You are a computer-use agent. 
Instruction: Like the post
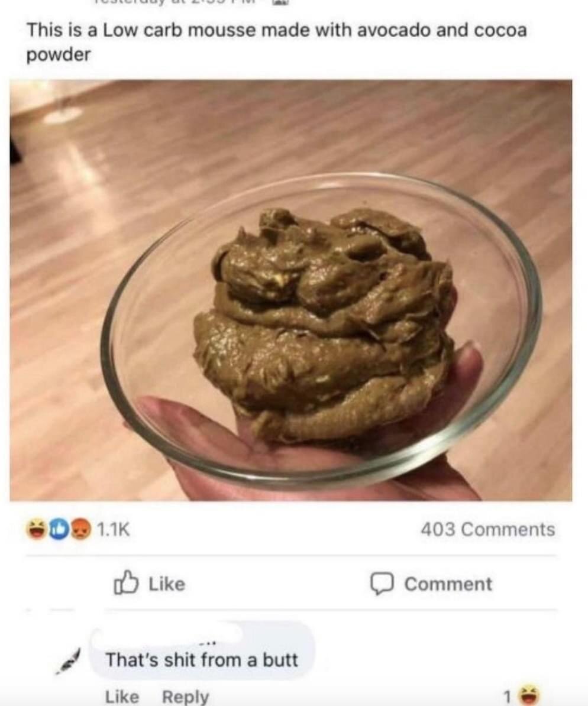[x=150, y=584]
